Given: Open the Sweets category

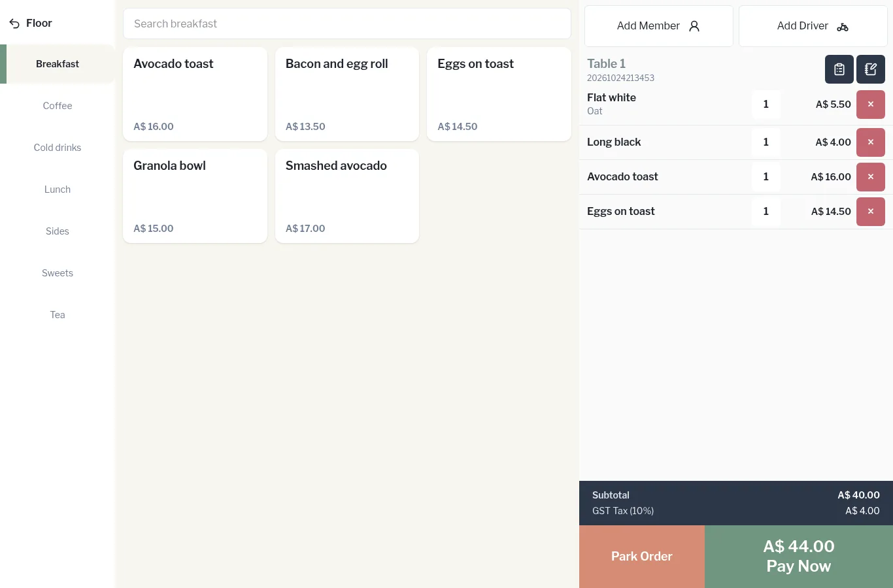Looking at the screenshot, I should coord(58,273).
